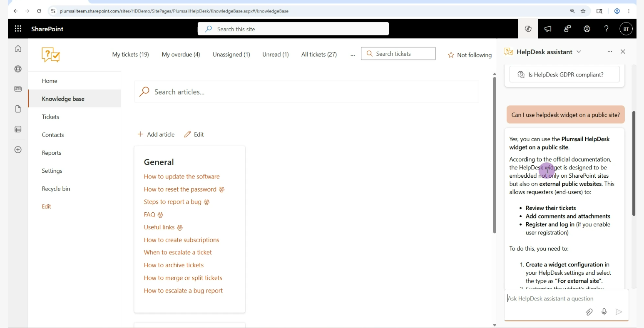Image resolution: width=644 pixels, height=328 pixels.
Task: Open article How to merge or split tickets
Action: point(183,278)
